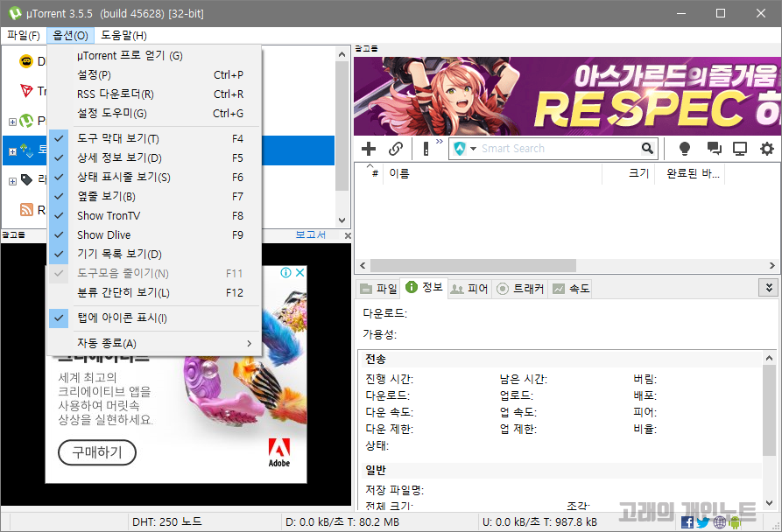Click the shield search provider icon
Viewport: 782px width, 532px height.
[460, 149]
